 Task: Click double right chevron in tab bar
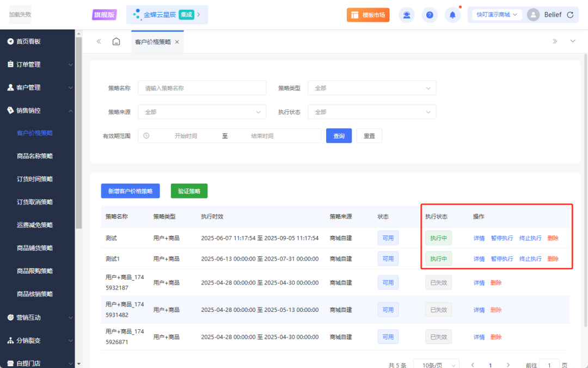[555, 41]
